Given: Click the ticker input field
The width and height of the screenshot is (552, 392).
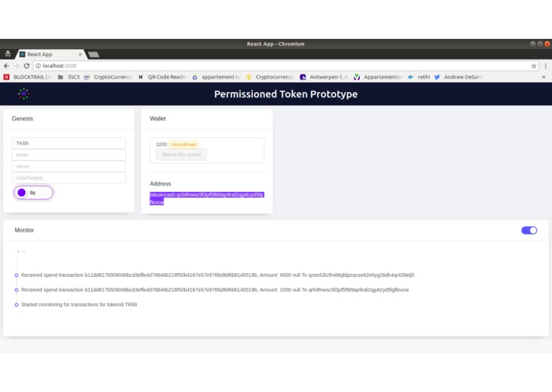Looking at the screenshot, I should point(69,155).
